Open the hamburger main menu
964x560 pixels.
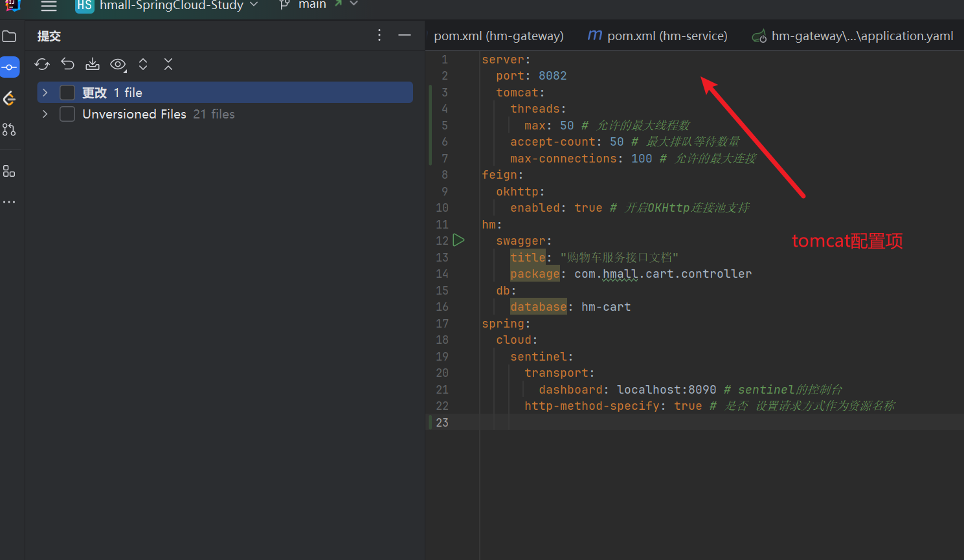pos(49,6)
